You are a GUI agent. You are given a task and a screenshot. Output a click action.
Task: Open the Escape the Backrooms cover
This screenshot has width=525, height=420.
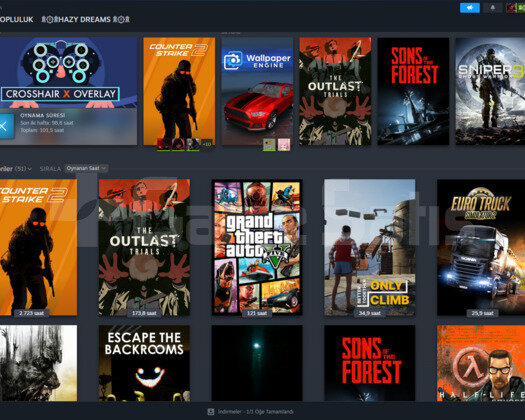(x=144, y=363)
